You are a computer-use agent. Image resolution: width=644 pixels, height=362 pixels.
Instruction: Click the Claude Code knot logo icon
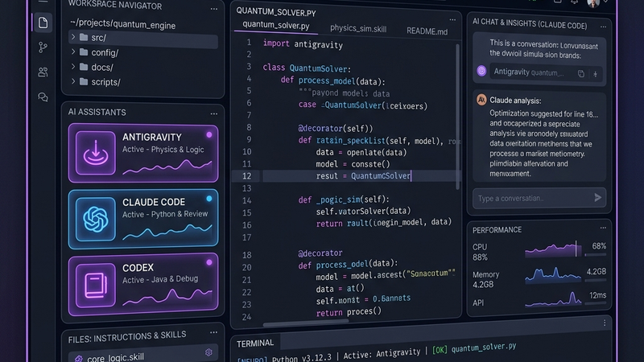point(95,219)
